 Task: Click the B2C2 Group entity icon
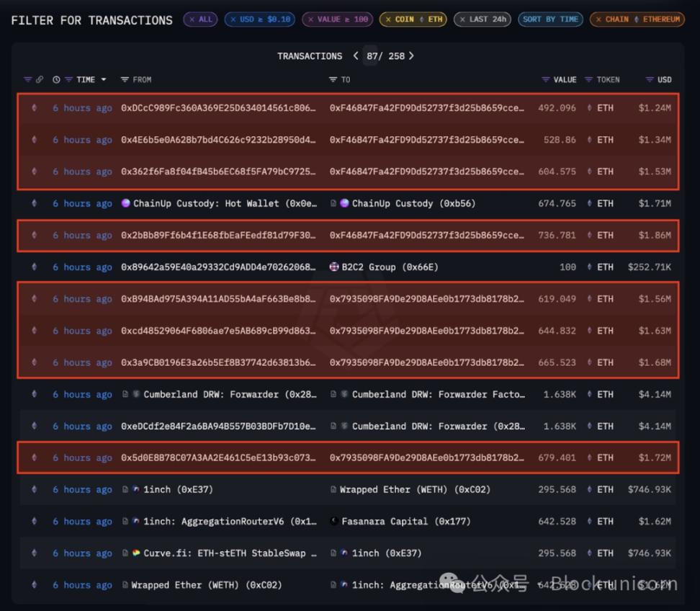coord(334,267)
